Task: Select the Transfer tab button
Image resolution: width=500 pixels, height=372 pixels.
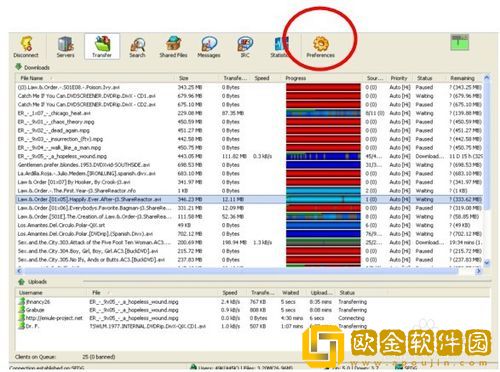Action: [102, 46]
